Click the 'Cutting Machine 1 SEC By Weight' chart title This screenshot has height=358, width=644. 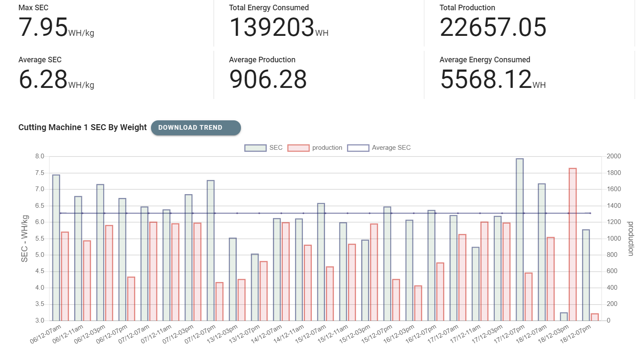(x=82, y=127)
